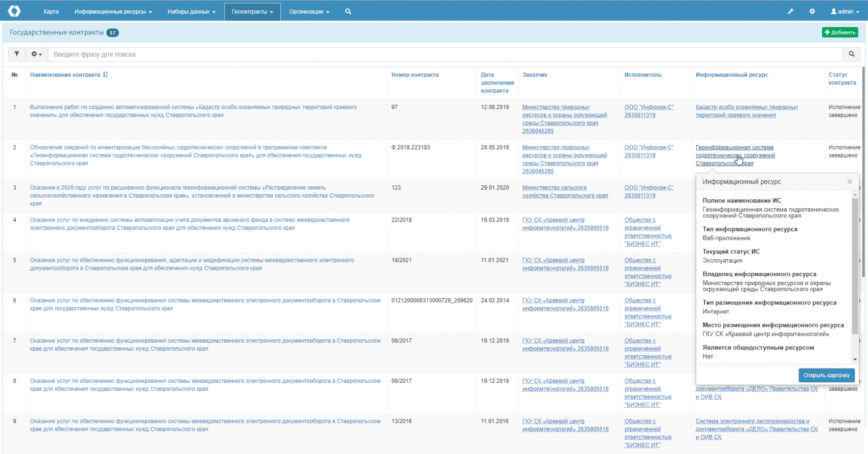Open Кадастр особо охраняемых природных территорий resource
Screen dimensions: 868x454
pos(747,111)
